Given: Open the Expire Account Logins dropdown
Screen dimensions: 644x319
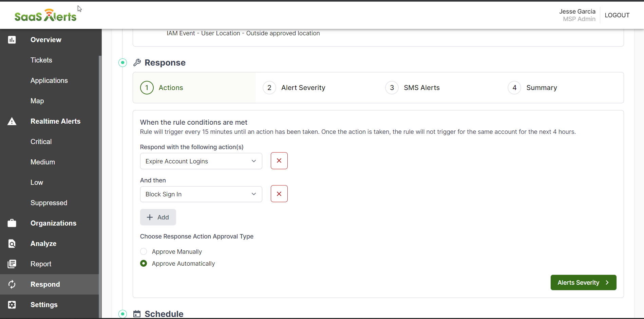Looking at the screenshot, I should tap(201, 161).
